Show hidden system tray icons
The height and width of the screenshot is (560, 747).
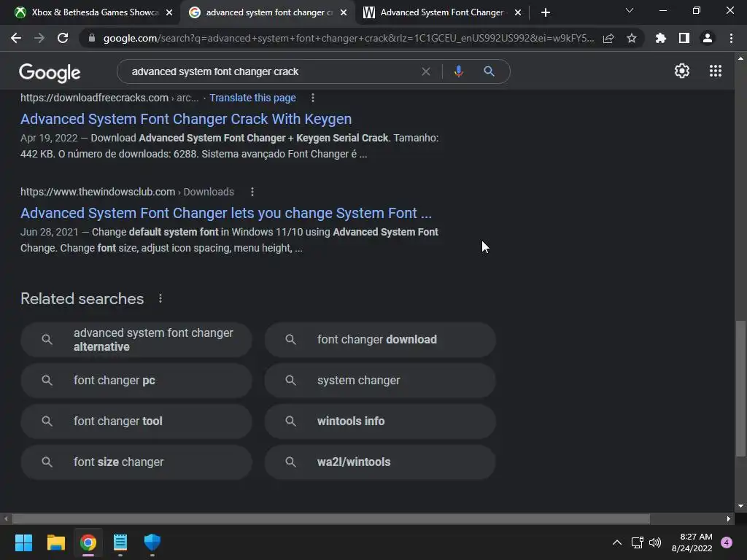616,542
